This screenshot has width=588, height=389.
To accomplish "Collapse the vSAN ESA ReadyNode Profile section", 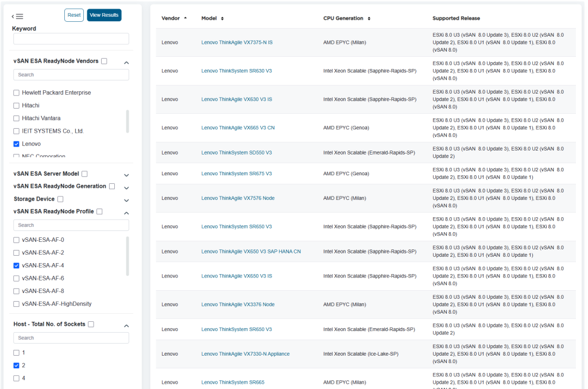I will click(x=126, y=213).
